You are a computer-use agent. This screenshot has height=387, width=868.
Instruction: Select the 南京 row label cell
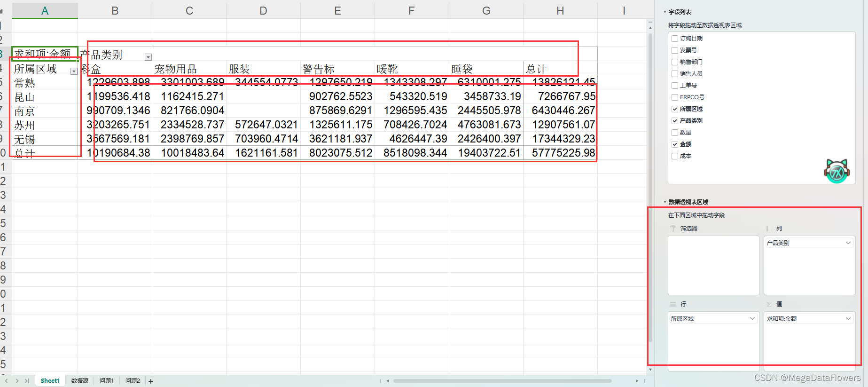[45, 111]
